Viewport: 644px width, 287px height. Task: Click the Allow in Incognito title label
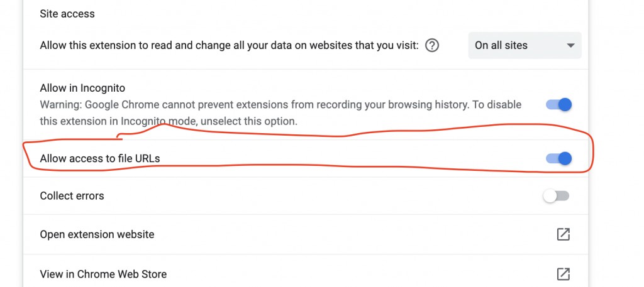pyautogui.click(x=82, y=88)
